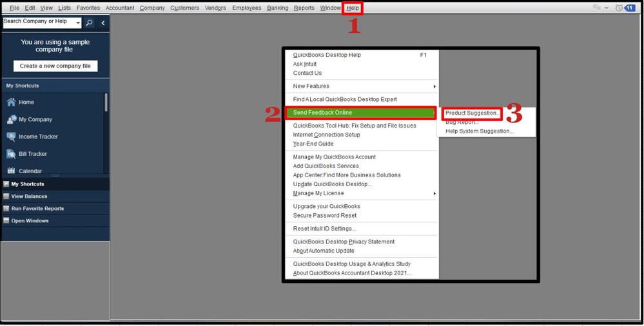Select QuickBooks Desktop Usage & Analytics Study
Image resolution: width=644 pixels, height=326 pixels.
[x=362, y=264]
